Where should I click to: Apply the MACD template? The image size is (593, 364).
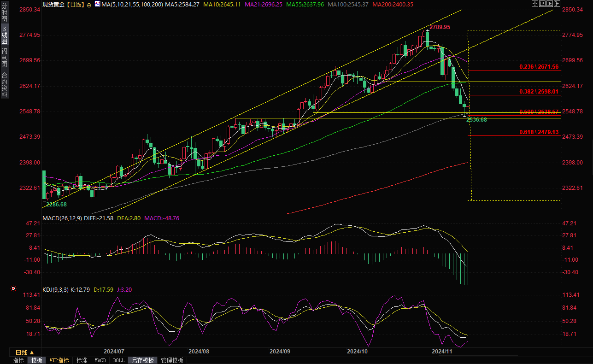(100, 360)
